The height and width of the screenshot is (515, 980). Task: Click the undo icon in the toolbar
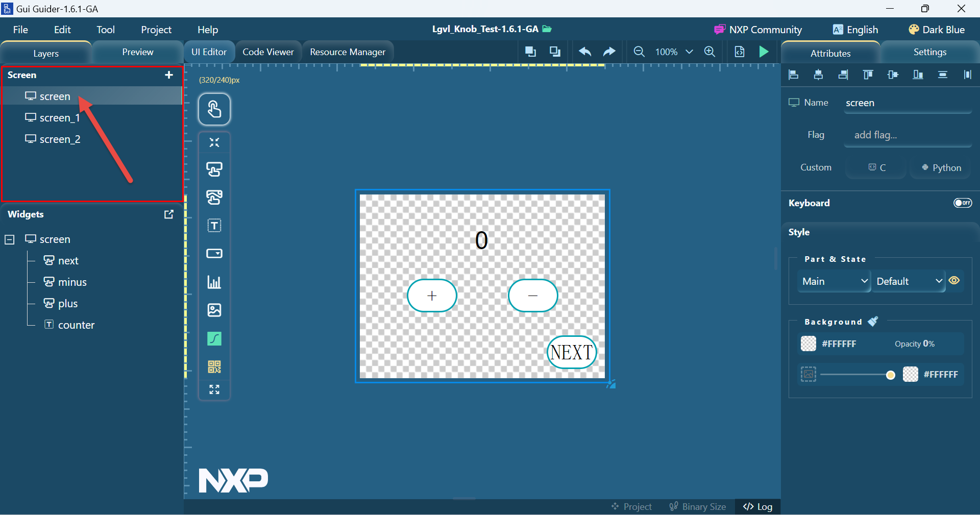click(584, 52)
